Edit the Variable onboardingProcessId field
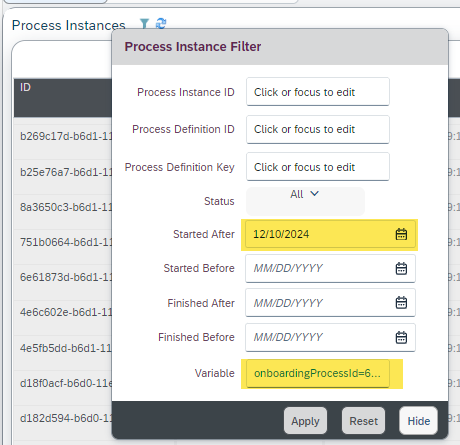 click(318, 373)
